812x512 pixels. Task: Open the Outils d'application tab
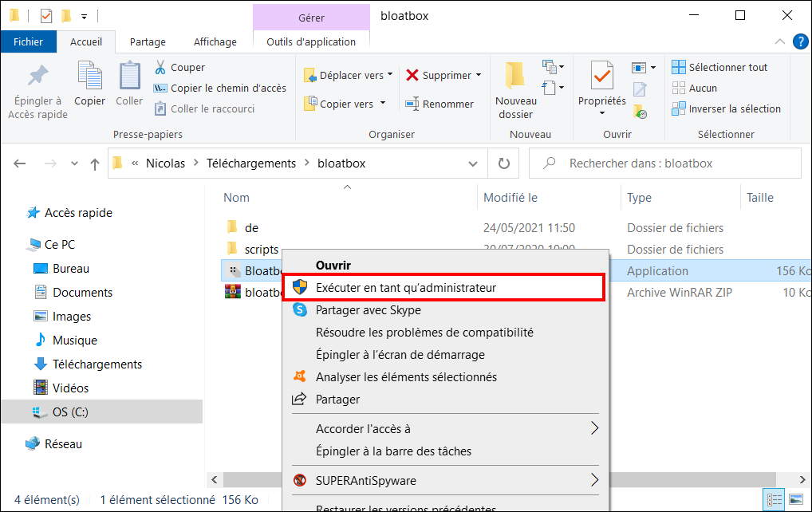[311, 42]
